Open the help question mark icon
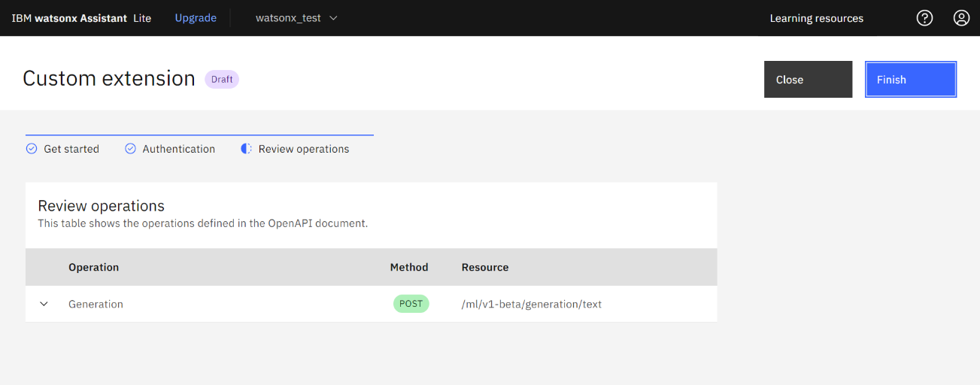This screenshot has height=385, width=980. pyautogui.click(x=925, y=18)
